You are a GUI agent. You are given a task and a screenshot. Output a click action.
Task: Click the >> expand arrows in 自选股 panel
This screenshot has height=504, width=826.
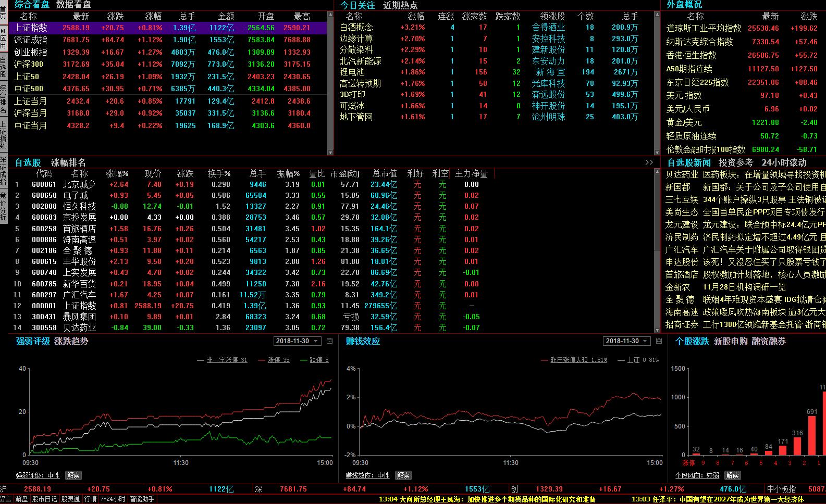click(649, 162)
